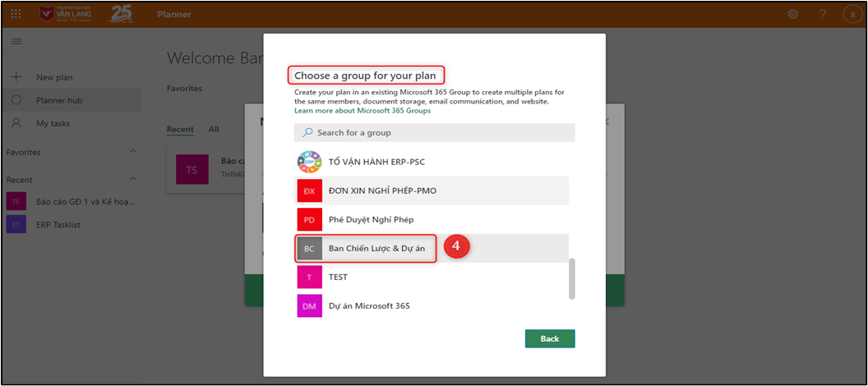
Task: Click the purple ET plan tile in sidebar
Action: click(16, 224)
